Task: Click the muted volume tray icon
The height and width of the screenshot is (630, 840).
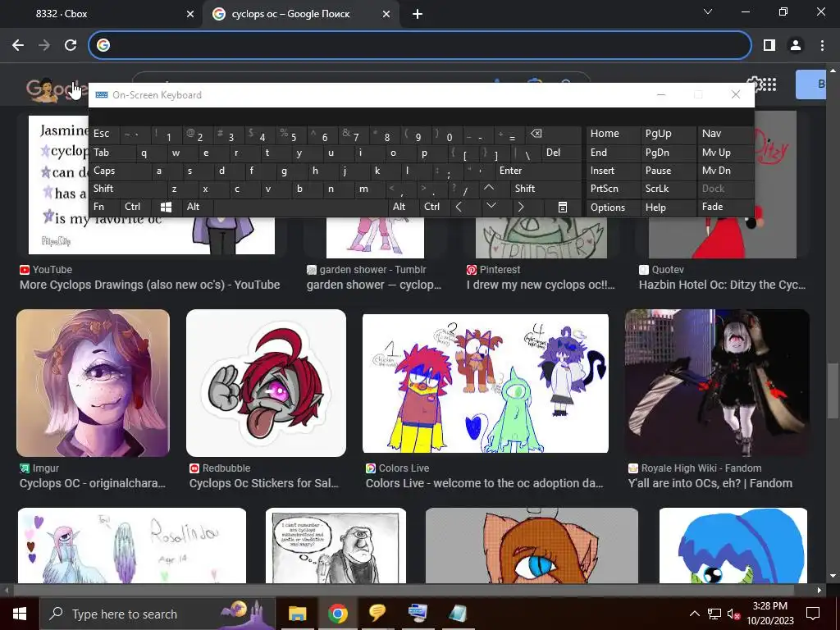Action: pyautogui.click(x=734, y=614)
